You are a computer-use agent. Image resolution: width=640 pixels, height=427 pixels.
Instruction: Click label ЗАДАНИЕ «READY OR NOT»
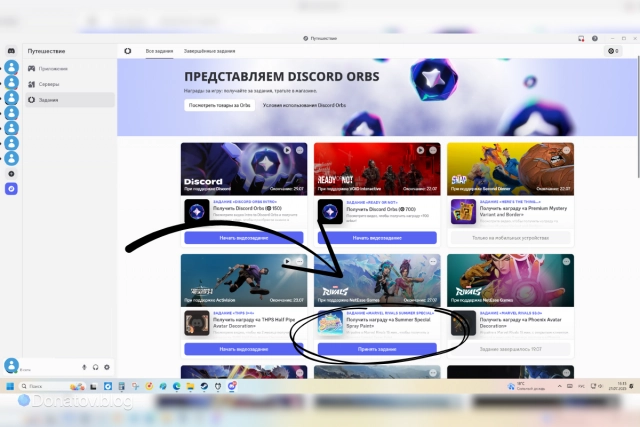[372, 202]
